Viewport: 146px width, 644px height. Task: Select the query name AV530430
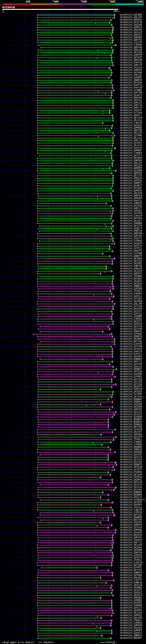point(8,7)
